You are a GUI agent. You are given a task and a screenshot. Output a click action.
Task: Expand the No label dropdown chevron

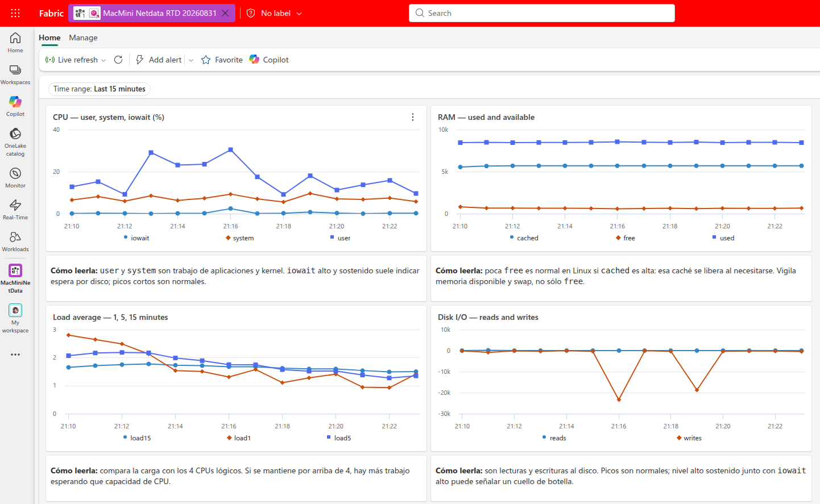(x=299, y=13)
